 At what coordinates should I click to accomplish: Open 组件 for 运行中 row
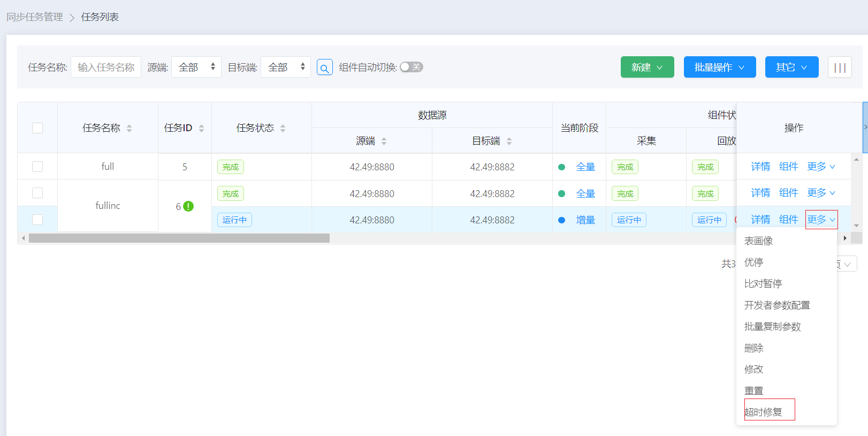tap(788, 220)
